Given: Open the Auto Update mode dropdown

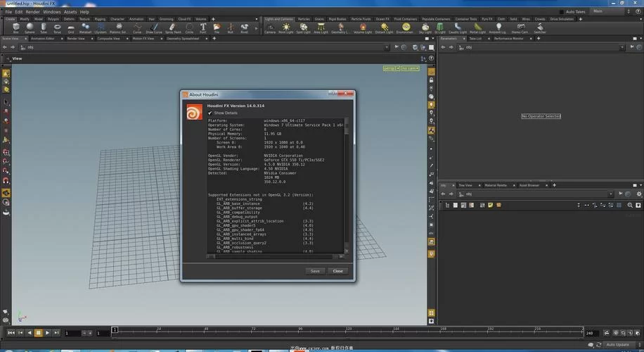Looking at the screenshot, I should click(619, 344).
